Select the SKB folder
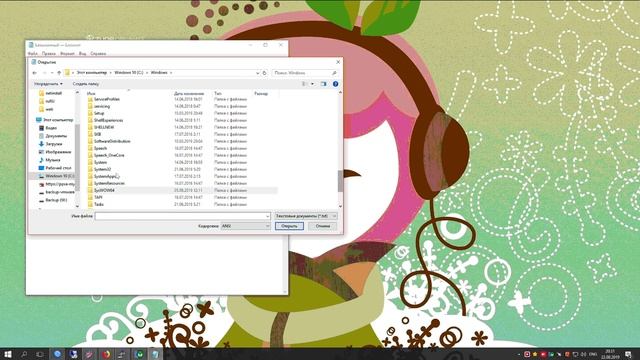 pyautogui.click(x=97, y=134)
